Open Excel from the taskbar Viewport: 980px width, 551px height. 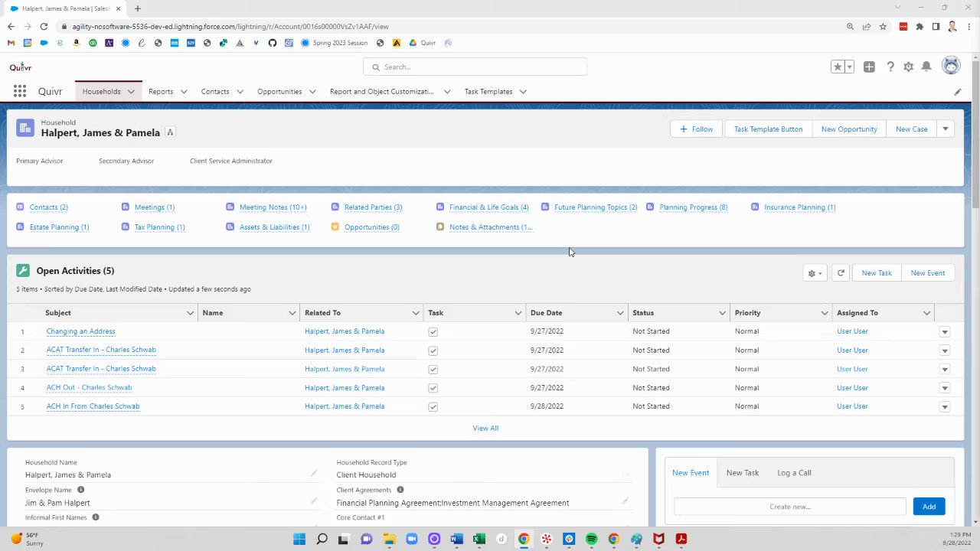(x=479, y=540)
